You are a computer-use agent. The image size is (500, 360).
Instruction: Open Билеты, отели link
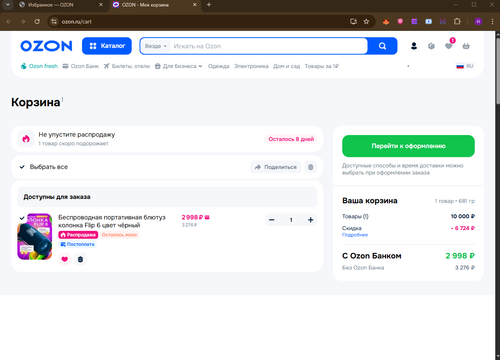127,66
